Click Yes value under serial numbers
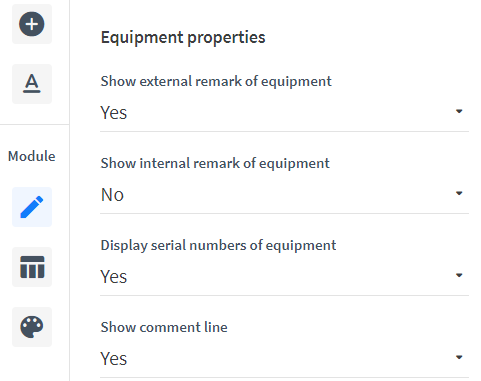The image size is (481, 381). [x=114, y=277]
